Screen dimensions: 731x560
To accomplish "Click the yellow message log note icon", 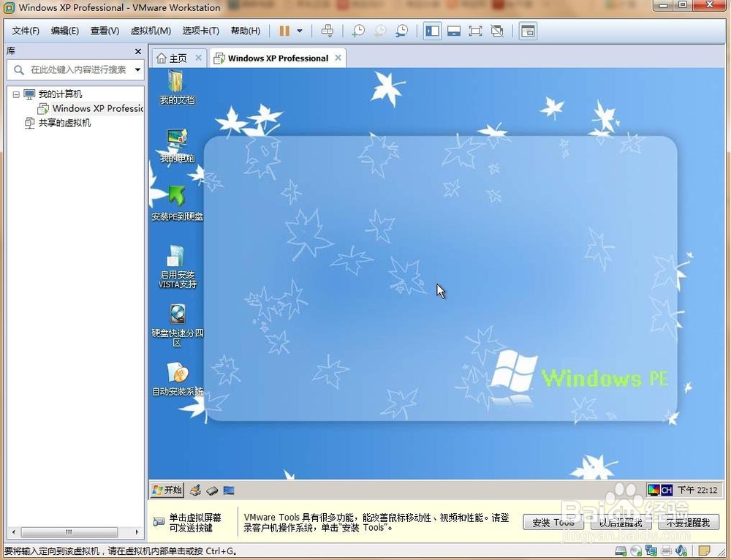I will click(x=705, y=551).
